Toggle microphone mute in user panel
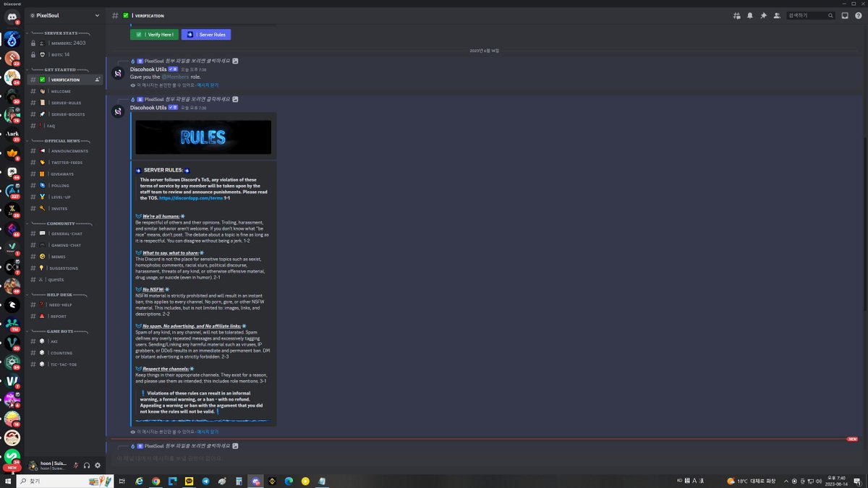868x488 pixels. (76, 466)
